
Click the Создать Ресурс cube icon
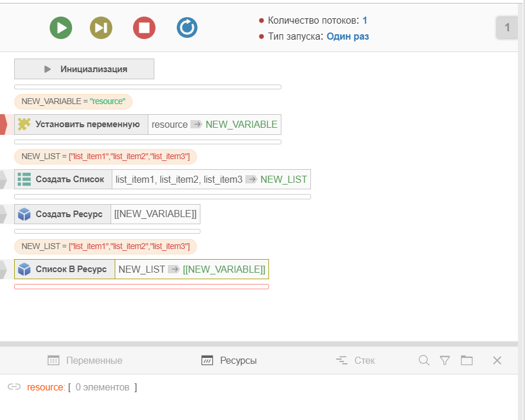[24, 214]
